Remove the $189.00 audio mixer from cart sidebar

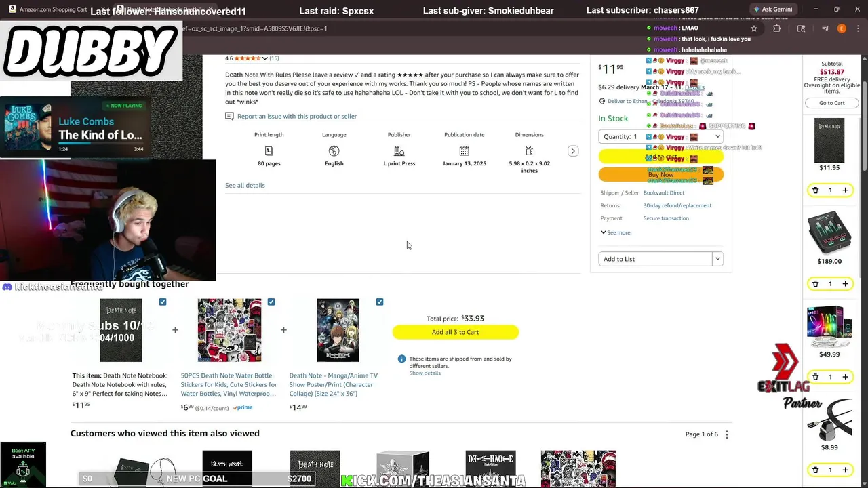coord(816,284)
